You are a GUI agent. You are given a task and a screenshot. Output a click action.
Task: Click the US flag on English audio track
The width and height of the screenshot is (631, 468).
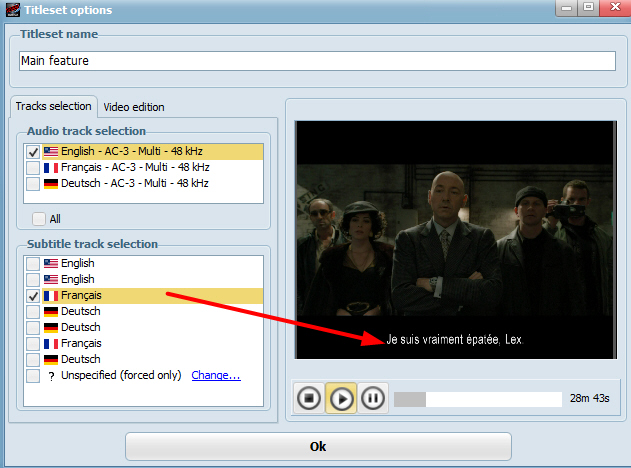pos(51,151)
